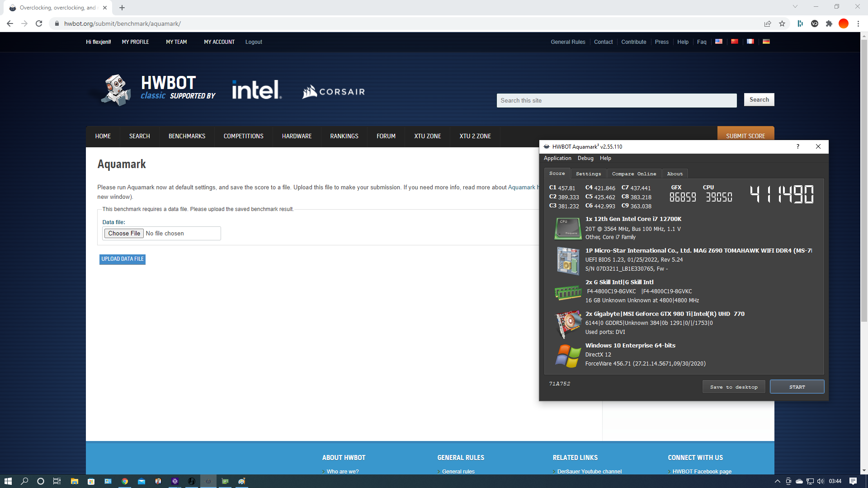Click the page vertical scrollbar thumb
Image resolution: width=868 pixels, height=488 pixels.
coord(864,181)
